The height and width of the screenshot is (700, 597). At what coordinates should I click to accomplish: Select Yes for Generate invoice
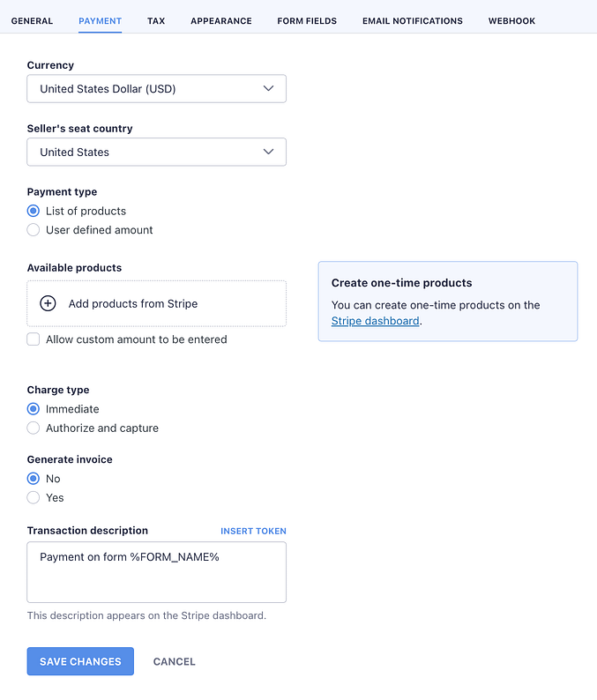[34, 498]
